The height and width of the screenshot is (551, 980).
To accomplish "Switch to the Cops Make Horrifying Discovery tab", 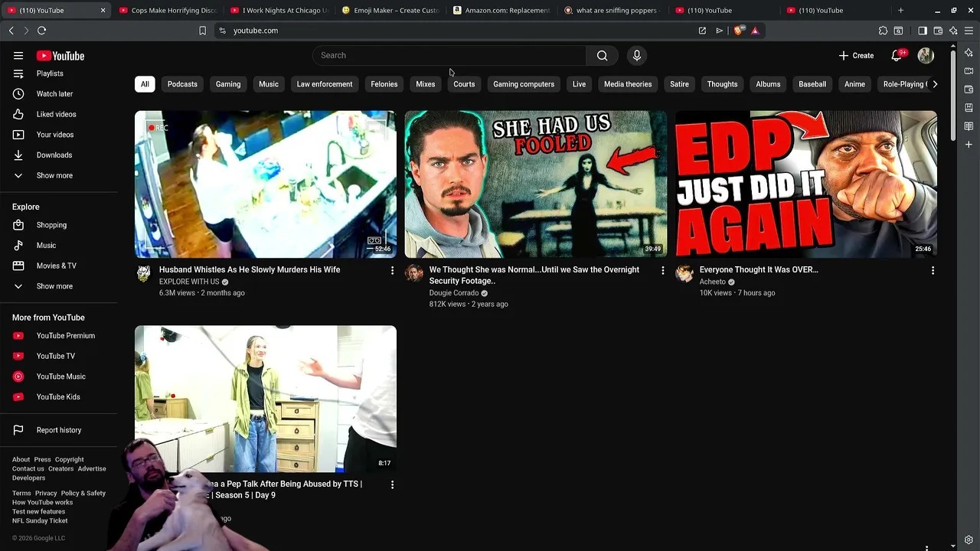I will click(x=168, y=11).
